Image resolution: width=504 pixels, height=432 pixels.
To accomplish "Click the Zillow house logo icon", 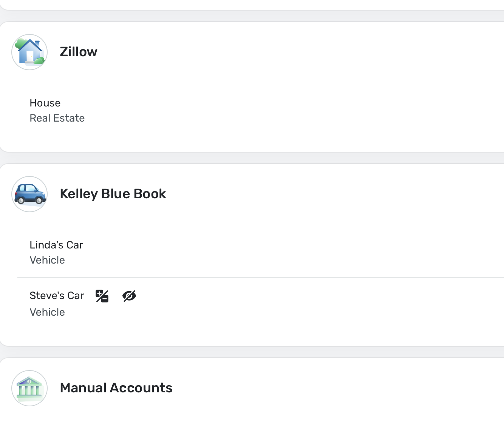I will click(29, 52).
